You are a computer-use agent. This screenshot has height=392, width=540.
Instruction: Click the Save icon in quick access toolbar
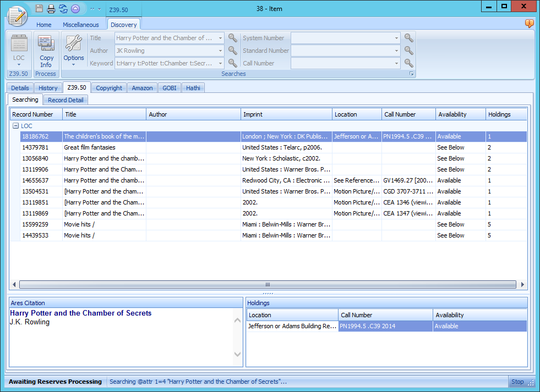pos(39,8)
